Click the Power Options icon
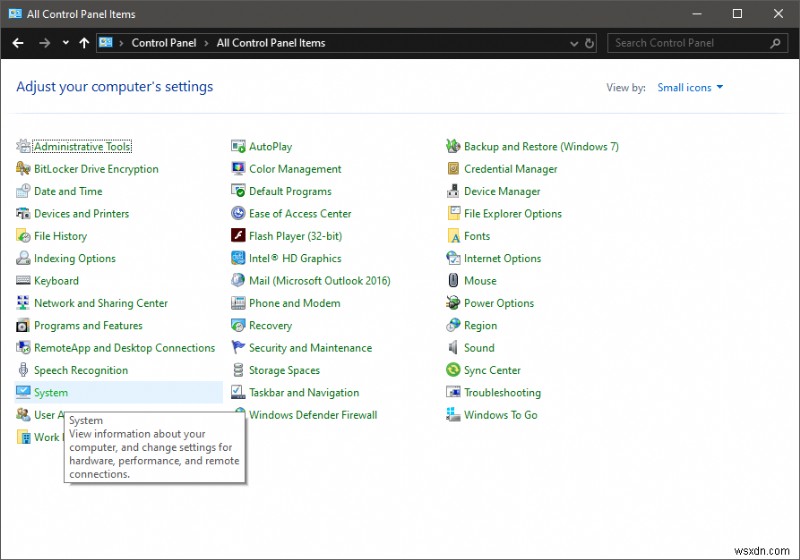Image resolution: width=800 pixels, height=560 pixels. [x=454, y=304]
